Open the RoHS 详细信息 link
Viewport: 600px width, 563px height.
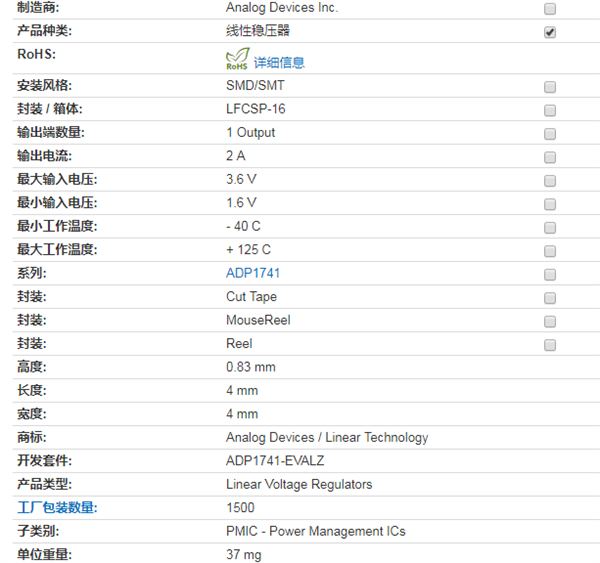(x=279, y=62)
